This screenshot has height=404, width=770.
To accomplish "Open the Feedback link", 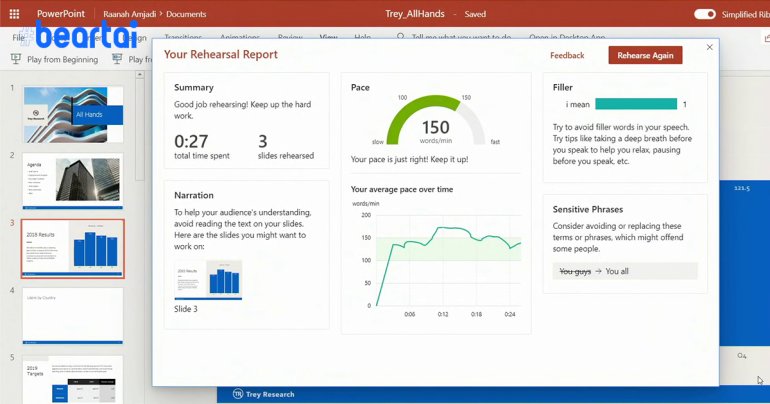I will [x=567, y=55].
